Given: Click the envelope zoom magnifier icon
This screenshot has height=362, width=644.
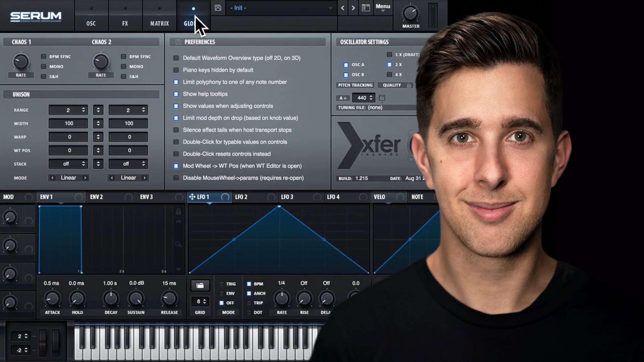Looking at the screenshot, I should pos(178,244).
